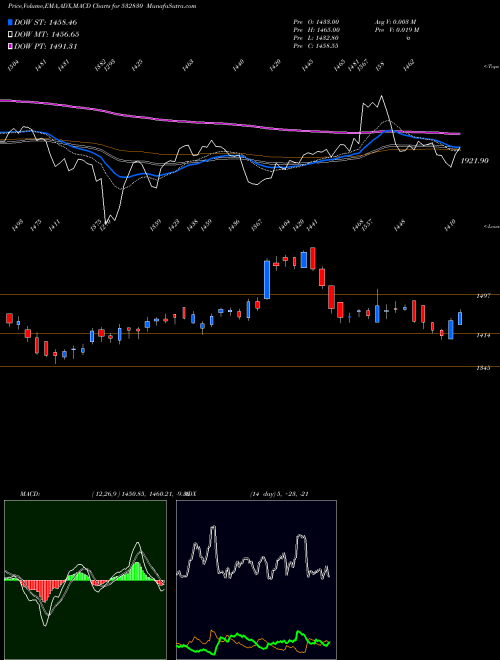
Task: Click the 'Pre O: 1433.00' open value
Action: click(x=316, y=22)
